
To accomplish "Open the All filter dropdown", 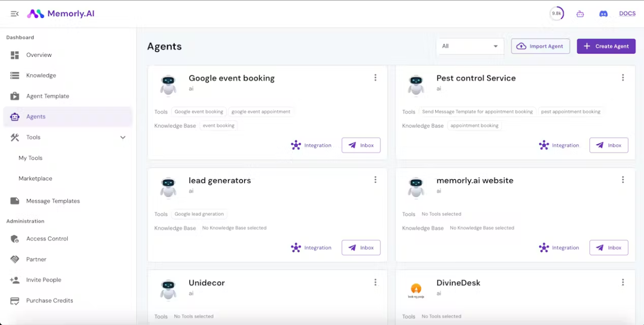I will (x=470, y=46).
